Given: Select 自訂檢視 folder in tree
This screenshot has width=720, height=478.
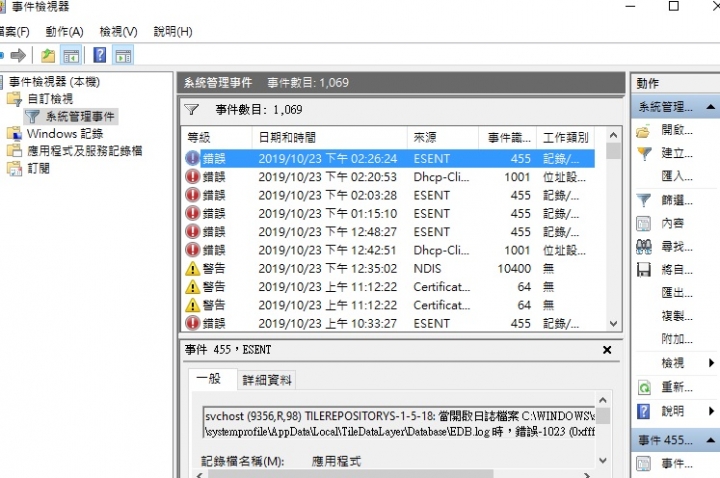Looking at the screenshot, I should (50, 99).
